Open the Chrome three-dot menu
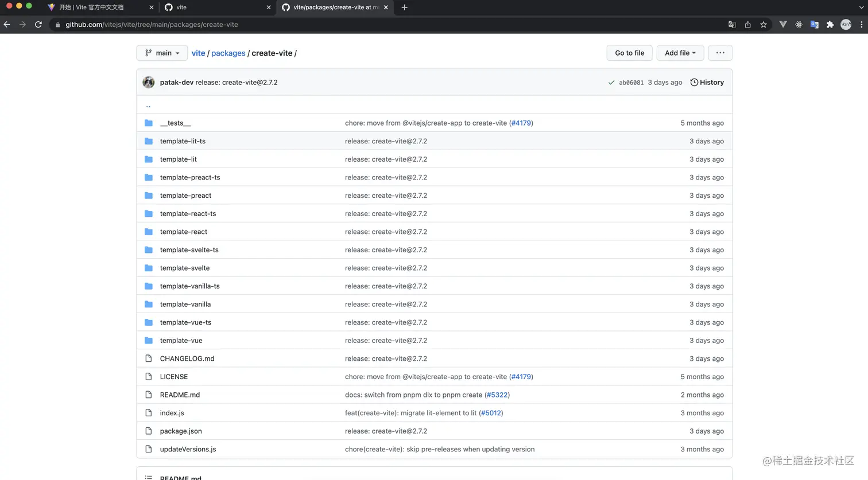Screen dimensions: 868x480 (861, 25)
